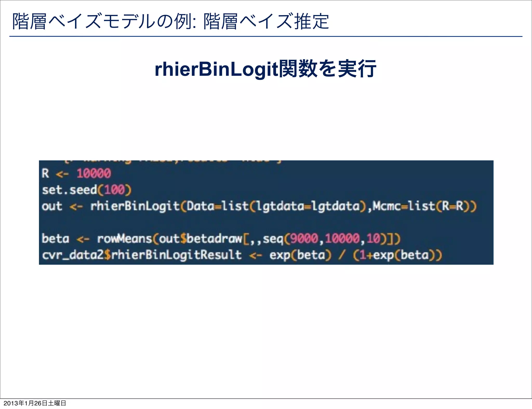The height and width of the screenshot is (409, 532).
Task: Click the cvr_data2$rhierBinLogitResult code line
Action: pos(242,255)
